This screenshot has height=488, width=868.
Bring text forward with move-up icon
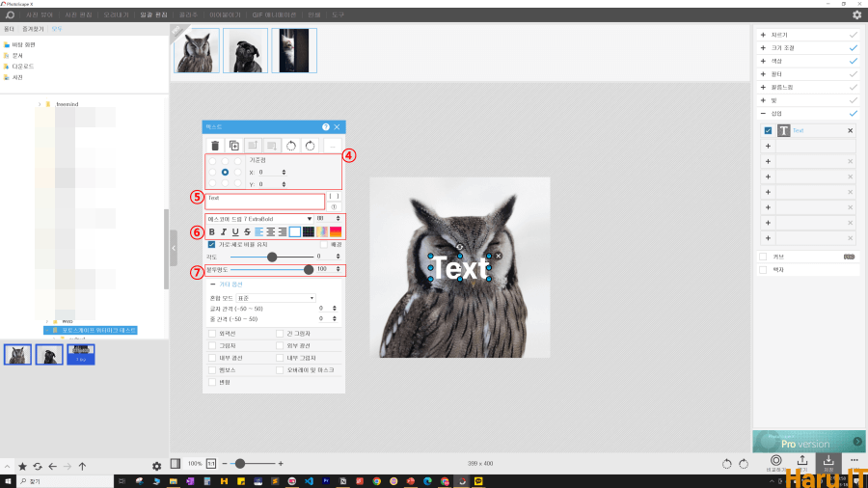tap(253, 146)
